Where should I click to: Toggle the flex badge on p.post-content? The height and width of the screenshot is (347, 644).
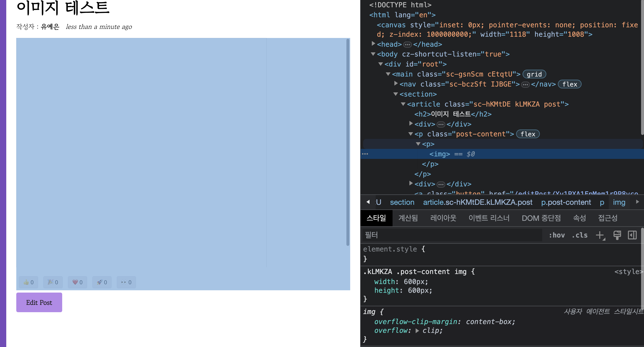[528, 134]
